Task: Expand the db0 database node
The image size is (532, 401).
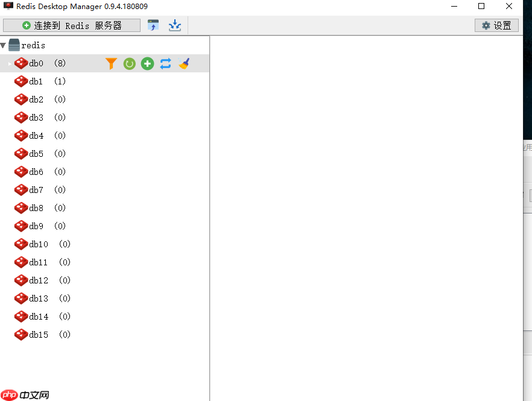Action: point(10,63)
